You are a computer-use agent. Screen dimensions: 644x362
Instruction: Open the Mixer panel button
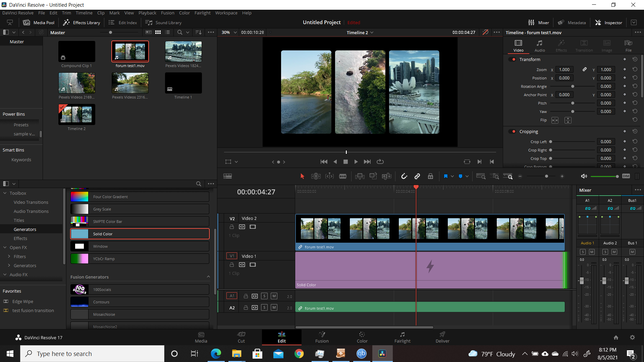pyautogui.click(x=538, y=22)
